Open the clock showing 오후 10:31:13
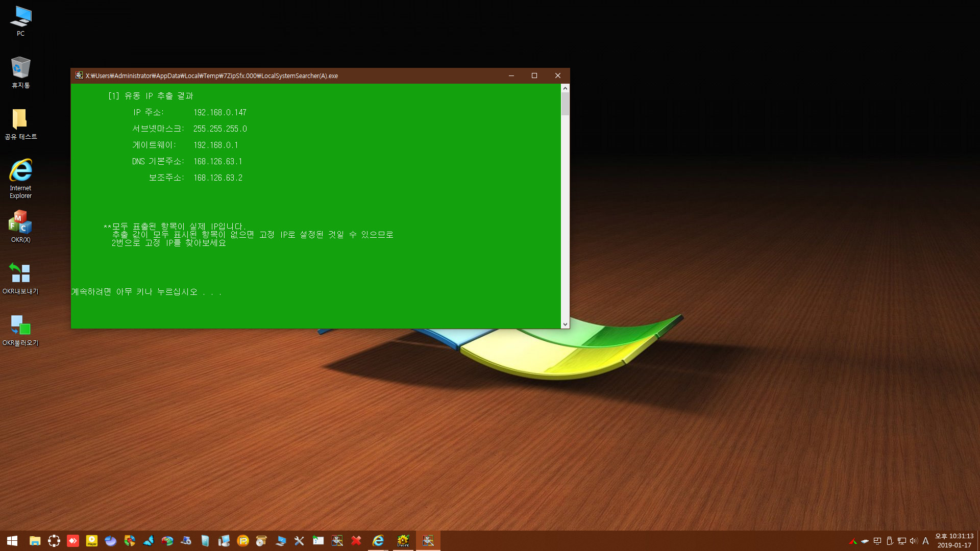This screenshot has width=980, height=551. [954, 541]
